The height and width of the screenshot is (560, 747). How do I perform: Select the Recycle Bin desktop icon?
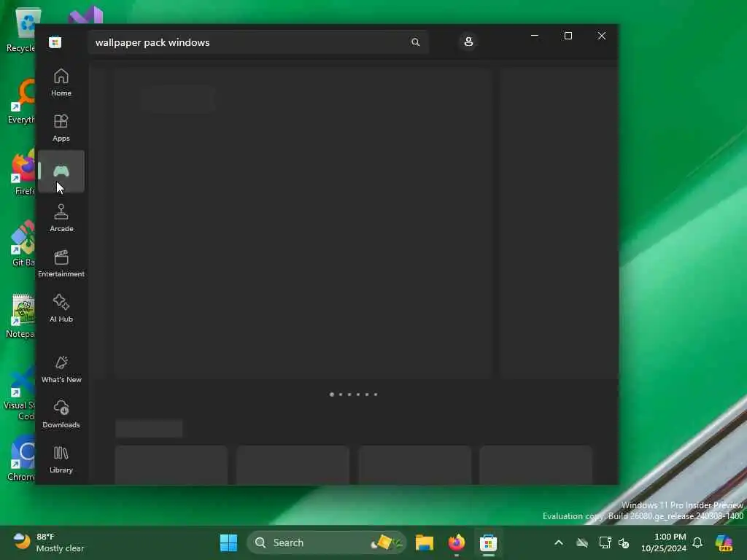point(21,31)
